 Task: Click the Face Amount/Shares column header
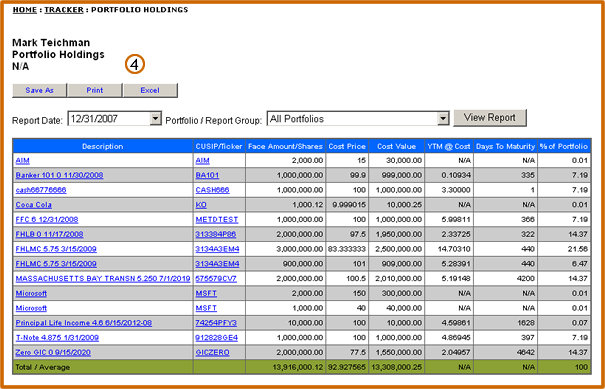pos(285,146)
